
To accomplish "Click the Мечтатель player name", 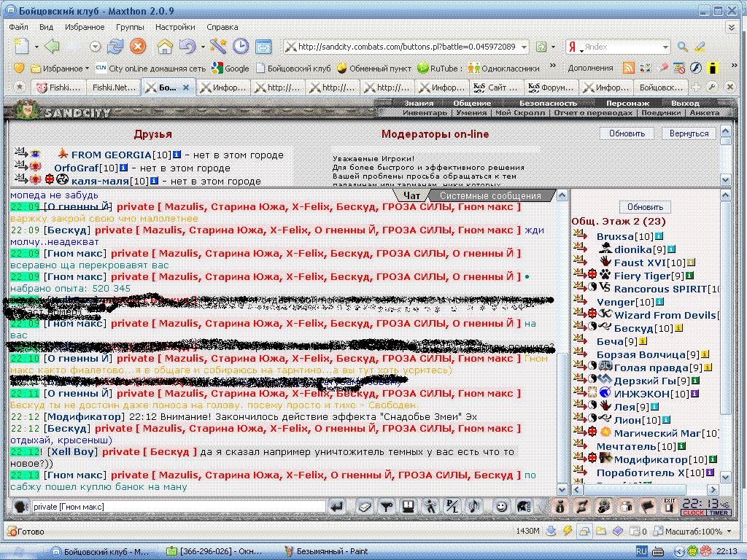I will pyautogui.click(x=627, y=446).
